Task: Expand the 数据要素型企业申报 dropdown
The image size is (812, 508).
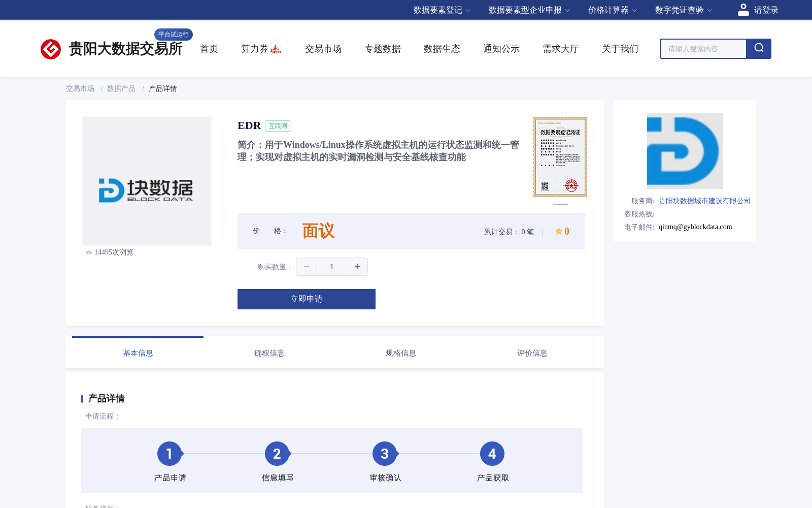Action: tap(529, 10)
